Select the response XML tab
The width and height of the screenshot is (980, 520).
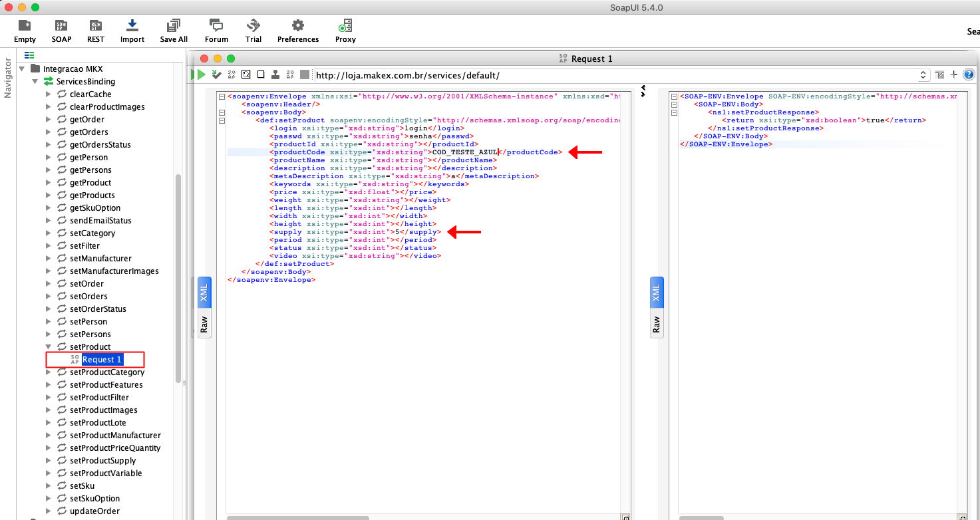tap(656, 293)
